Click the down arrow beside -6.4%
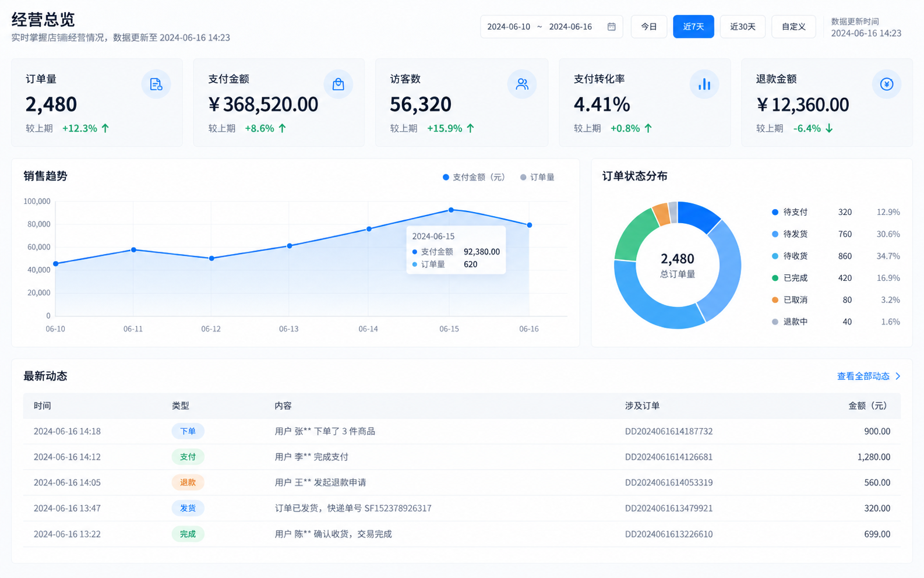The image size is (924, 578). pos(829,128)
